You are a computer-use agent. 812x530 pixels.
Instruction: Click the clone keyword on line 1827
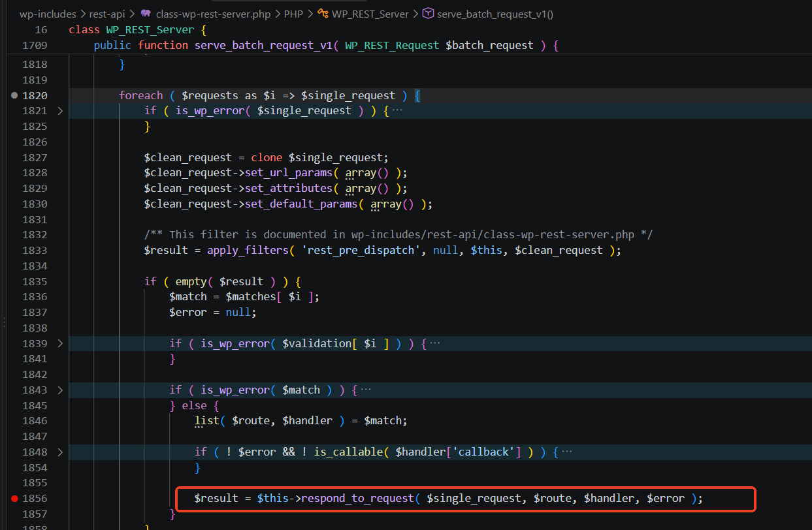point(267,157)
